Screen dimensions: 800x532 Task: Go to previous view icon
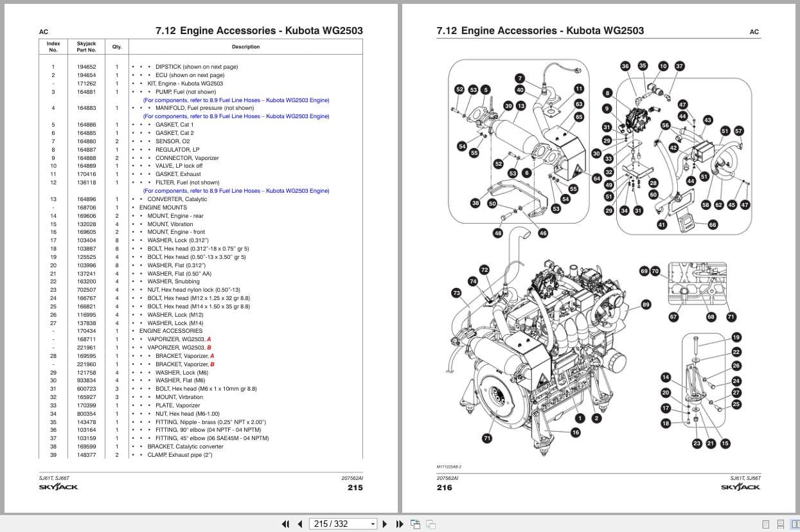click(415, 524)
